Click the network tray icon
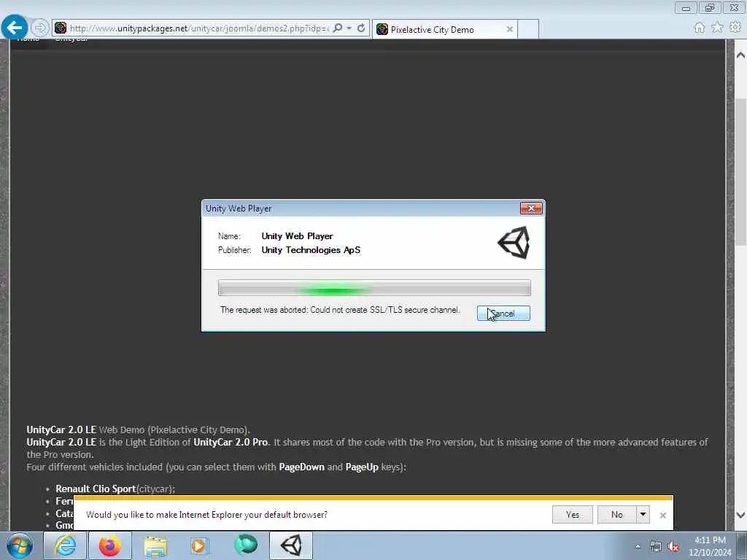 [x=656, y=547]
